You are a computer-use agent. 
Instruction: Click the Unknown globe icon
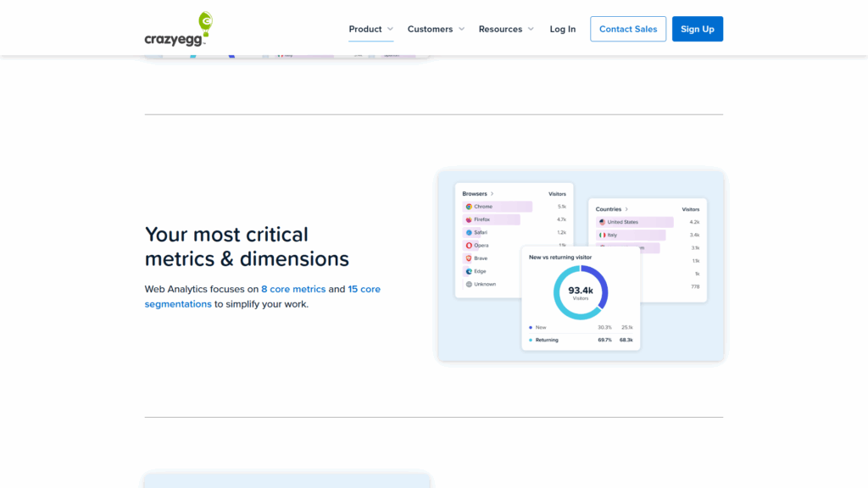[469, 285]
